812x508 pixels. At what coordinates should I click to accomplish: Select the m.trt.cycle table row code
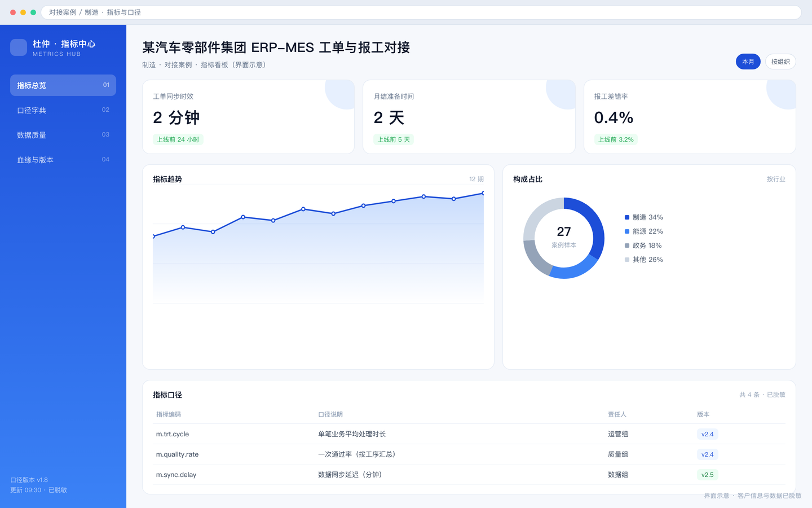(173, 434)
